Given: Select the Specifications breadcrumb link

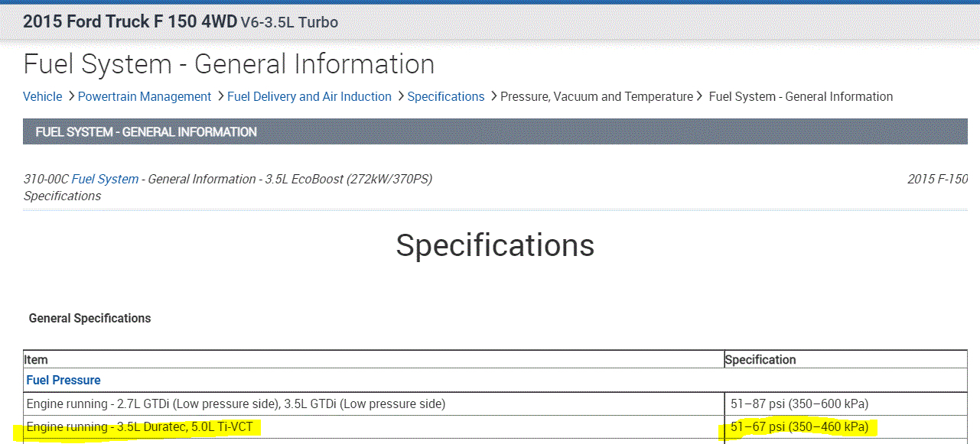Looking at the screenshot, I should (x=446, y=96).
